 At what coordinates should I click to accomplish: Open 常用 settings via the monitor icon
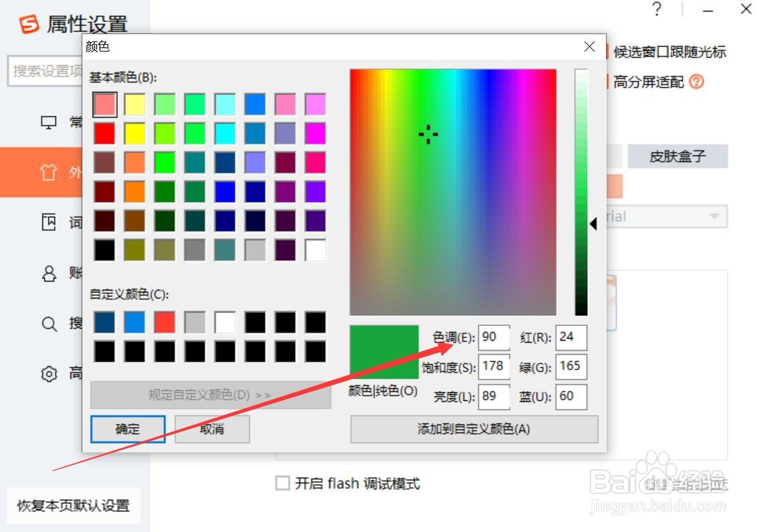tap(48, 122)
